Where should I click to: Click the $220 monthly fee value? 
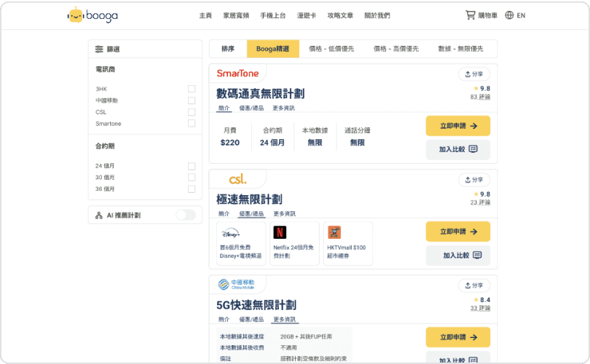click(x=230, y=143)
